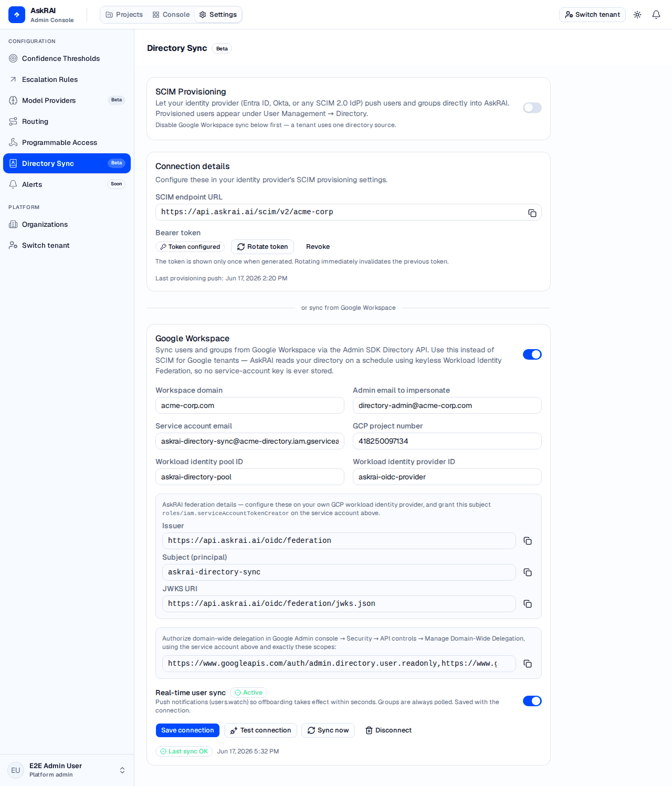
Task: Click the Admin email to impersonate field
Action: coord(447,405)
